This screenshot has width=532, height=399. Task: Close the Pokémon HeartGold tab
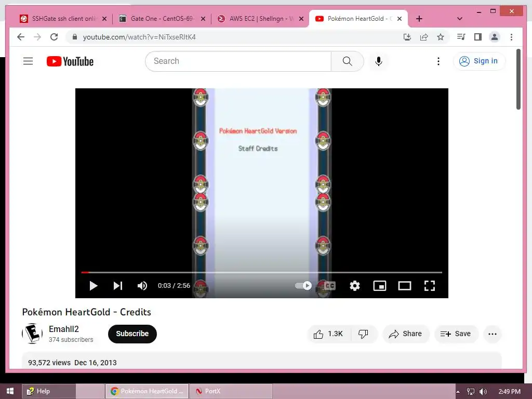(400, 19)
